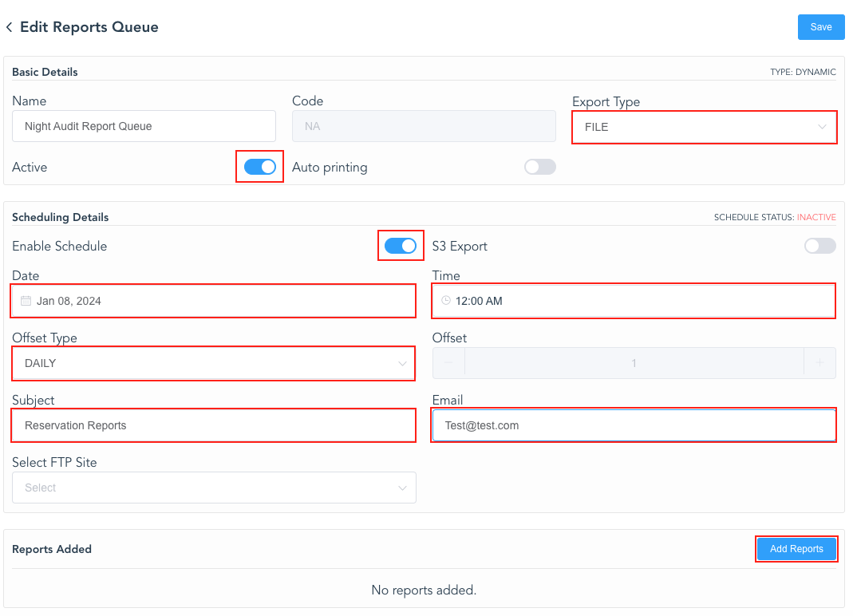Click the Add Reports button
This screenshot has height=616, width=853.
pos(796,549)
